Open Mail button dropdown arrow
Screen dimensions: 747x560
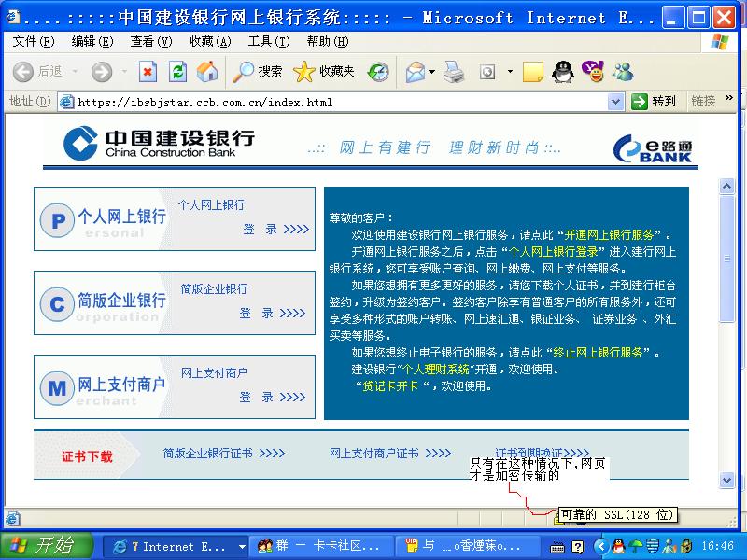431,72
